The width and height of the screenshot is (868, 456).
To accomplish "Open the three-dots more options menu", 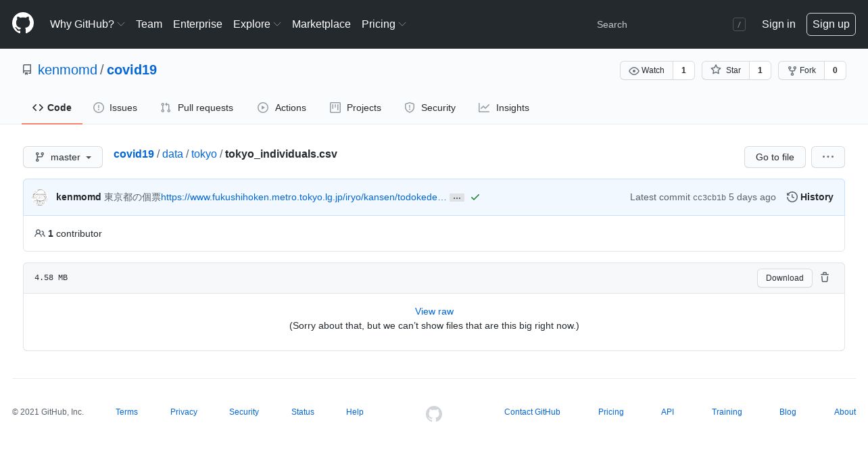I will [828, 157].
